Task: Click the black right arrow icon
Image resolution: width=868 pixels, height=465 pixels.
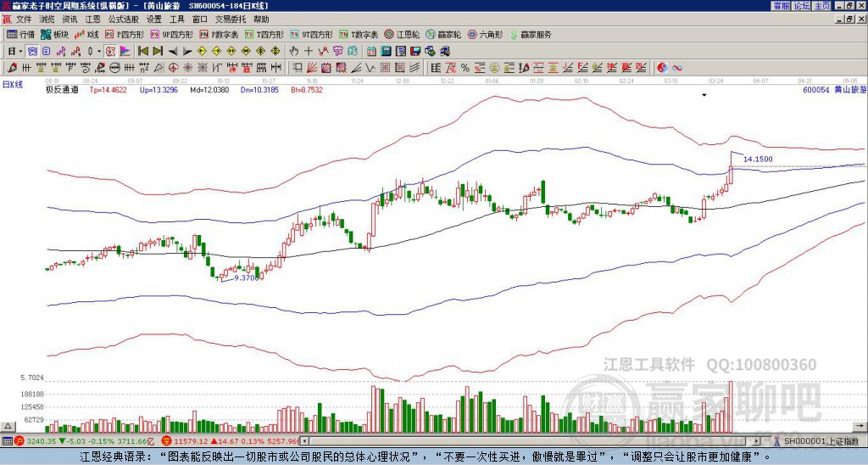Action: [x=187, y=52]
